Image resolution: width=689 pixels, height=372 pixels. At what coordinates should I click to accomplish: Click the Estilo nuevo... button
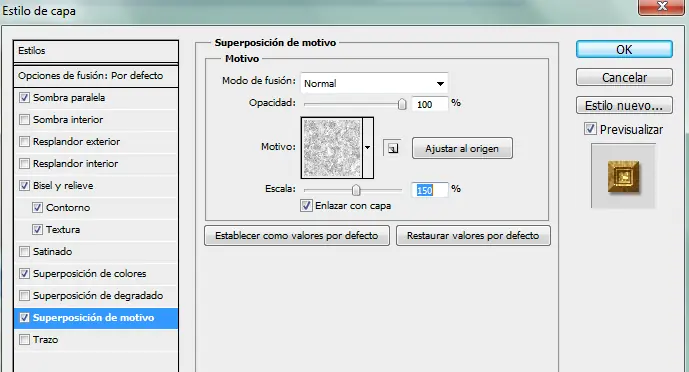coord(624,105)
